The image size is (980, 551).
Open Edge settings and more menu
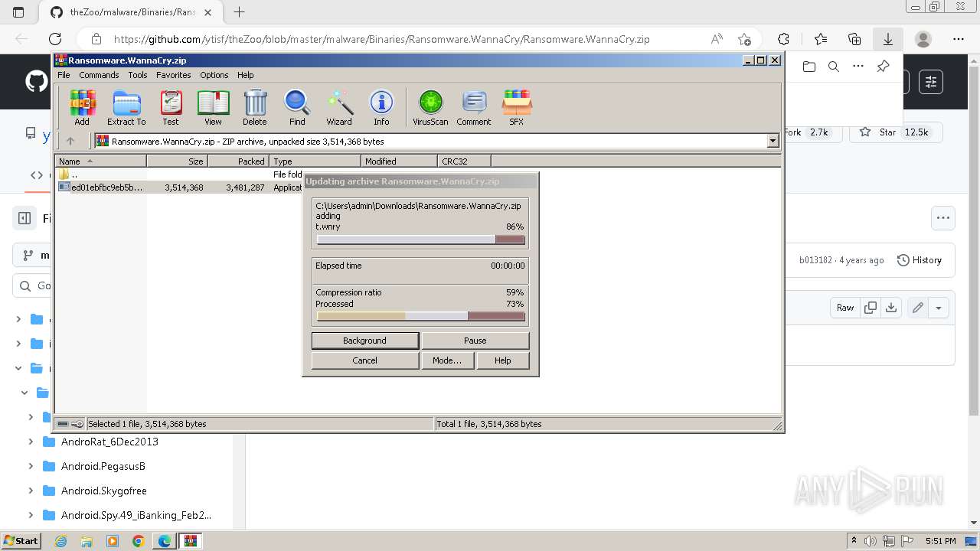coord(959,39)
